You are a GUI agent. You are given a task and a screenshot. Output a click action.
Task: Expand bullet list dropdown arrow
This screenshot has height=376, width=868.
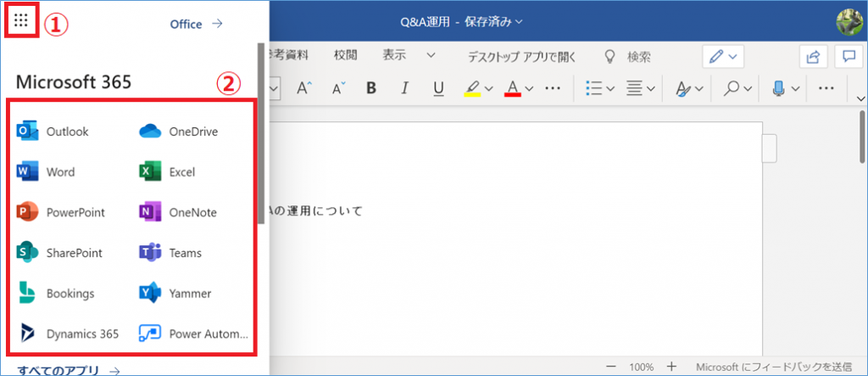coord(610,88)
